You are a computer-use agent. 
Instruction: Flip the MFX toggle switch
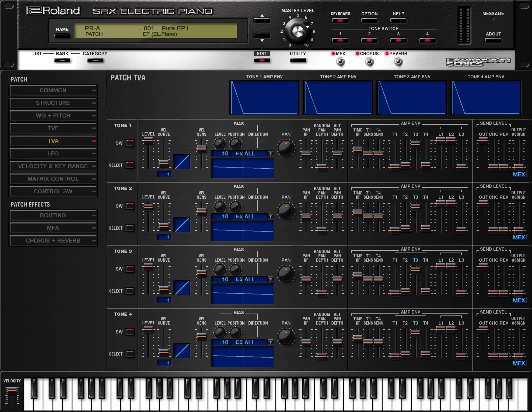coord(340,62)
